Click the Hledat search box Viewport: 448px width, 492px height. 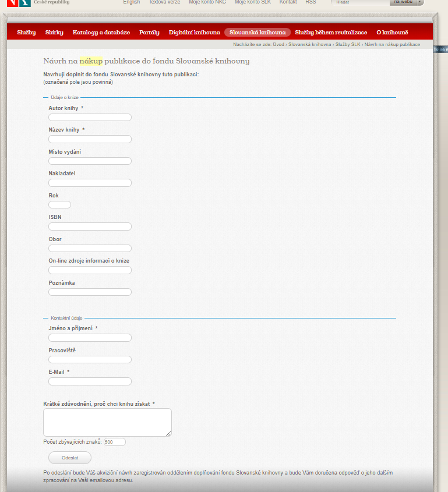pyautogui.click(x=360, y=2)
